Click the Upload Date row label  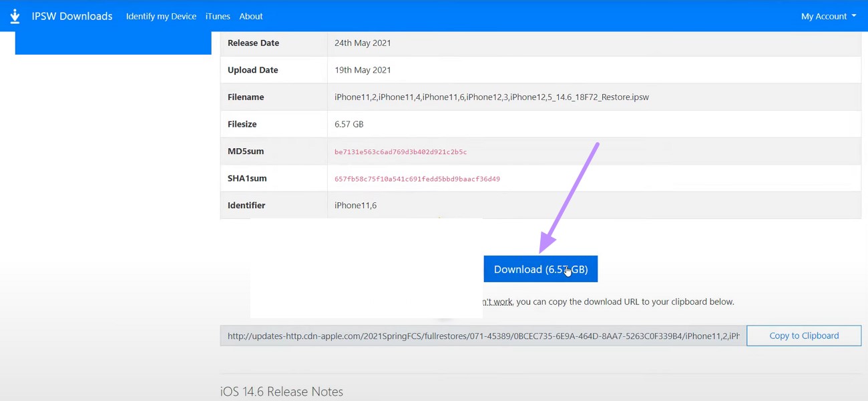point(253,70)
